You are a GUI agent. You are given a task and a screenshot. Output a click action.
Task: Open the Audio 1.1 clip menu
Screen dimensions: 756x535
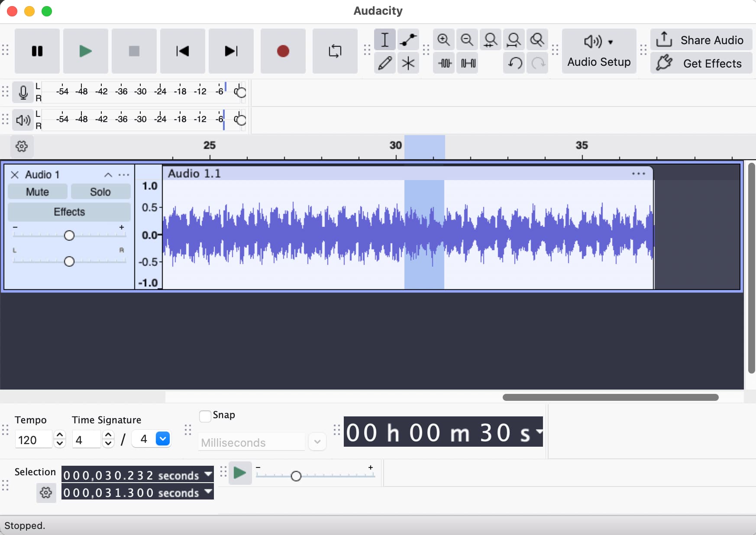coord(638,174)
